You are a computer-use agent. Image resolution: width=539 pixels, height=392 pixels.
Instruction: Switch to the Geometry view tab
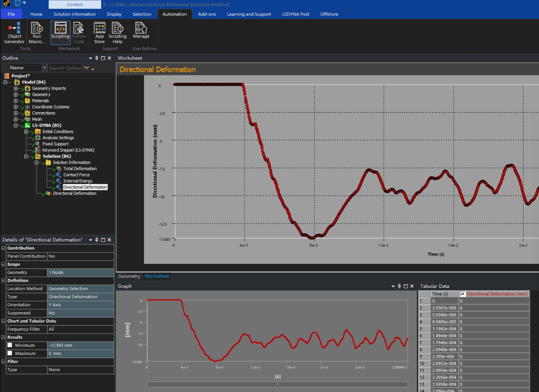coord(129,276)
